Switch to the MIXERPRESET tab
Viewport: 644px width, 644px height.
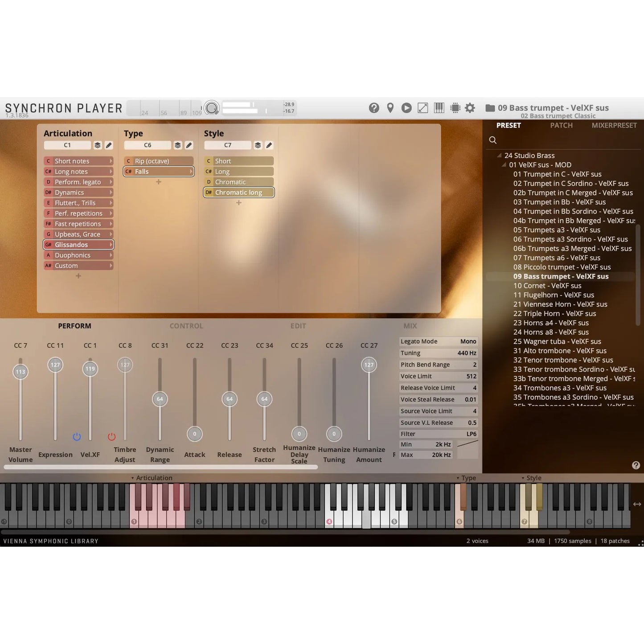[x=614, y=125]
